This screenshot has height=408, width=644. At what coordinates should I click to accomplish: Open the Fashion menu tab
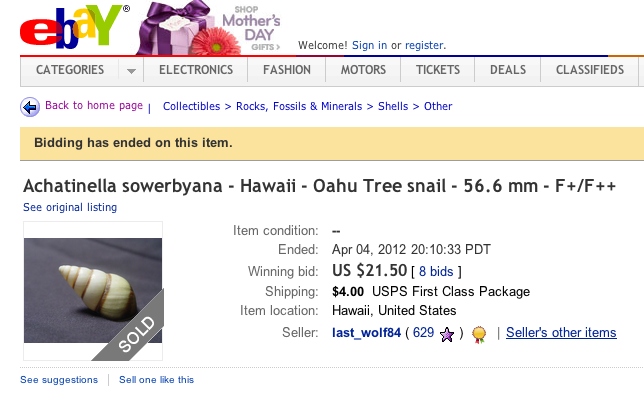[287, 70]
